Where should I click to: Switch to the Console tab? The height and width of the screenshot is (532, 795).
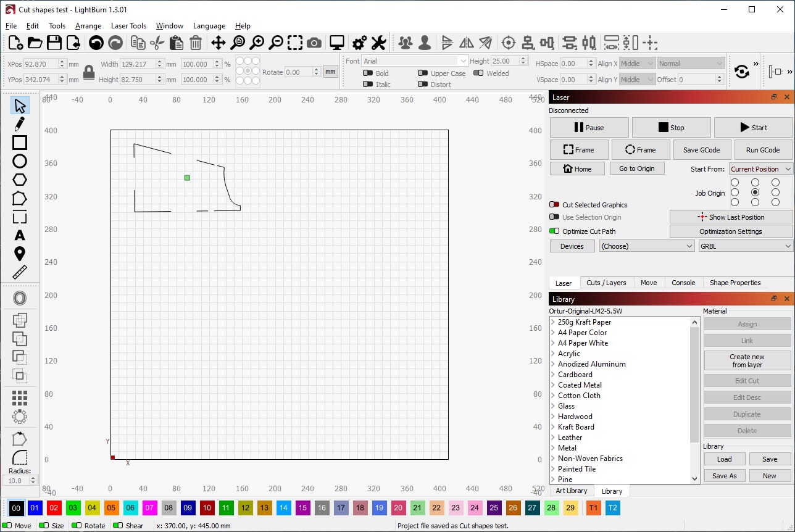point(683,283)
